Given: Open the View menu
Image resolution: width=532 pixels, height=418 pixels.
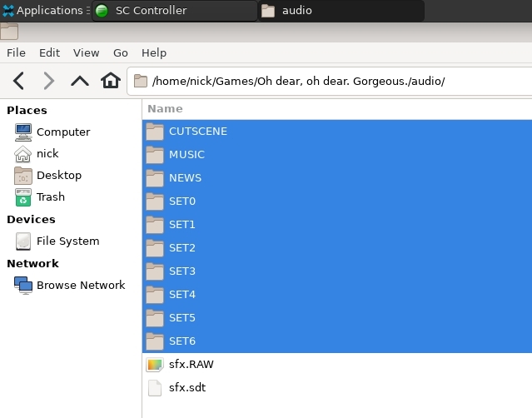Looking at the screenshot, I should tap(86, 52).
